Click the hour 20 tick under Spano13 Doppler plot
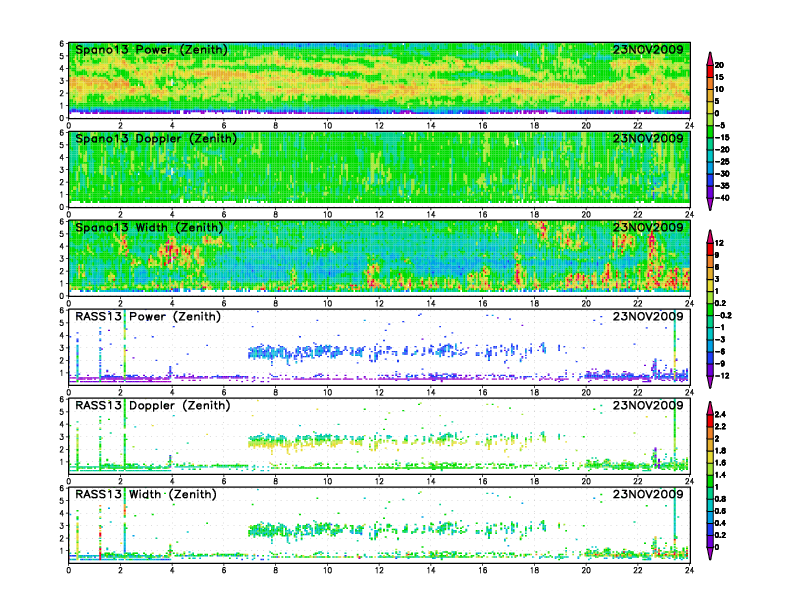The width and height of the screenshot is (792, 612). pyautogui.click(x=586, y=215)
